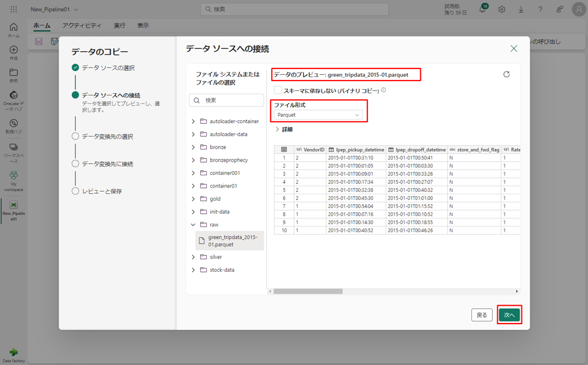The width and height of the screenshot is (588, 365).
Task: Open the user account avatar
Action: (x=579, y=9)
